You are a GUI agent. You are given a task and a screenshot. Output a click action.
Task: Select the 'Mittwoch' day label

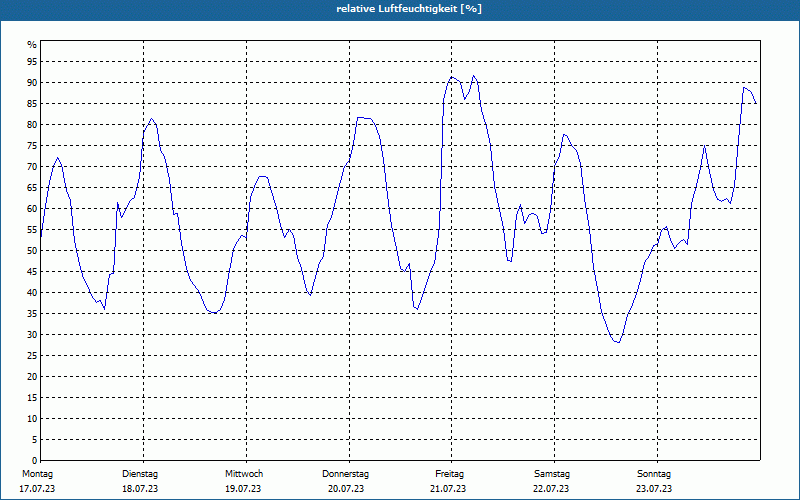pos(244,474)
